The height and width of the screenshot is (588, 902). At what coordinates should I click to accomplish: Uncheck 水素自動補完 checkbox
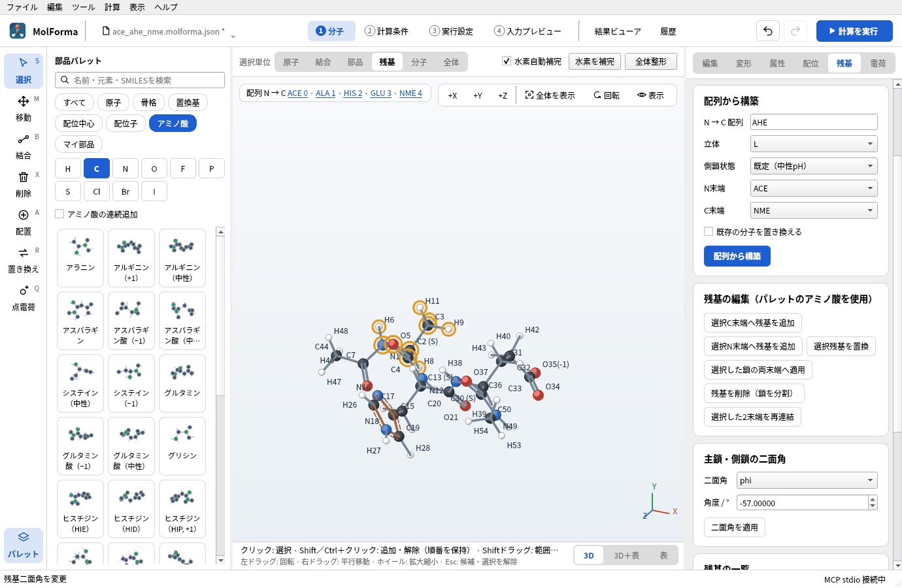point(507,61)
